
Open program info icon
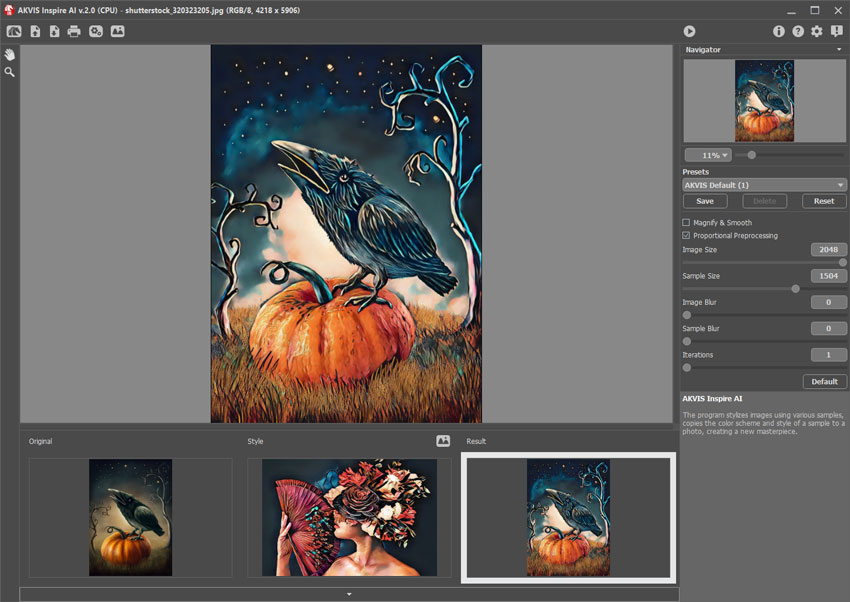pos(778,31)
